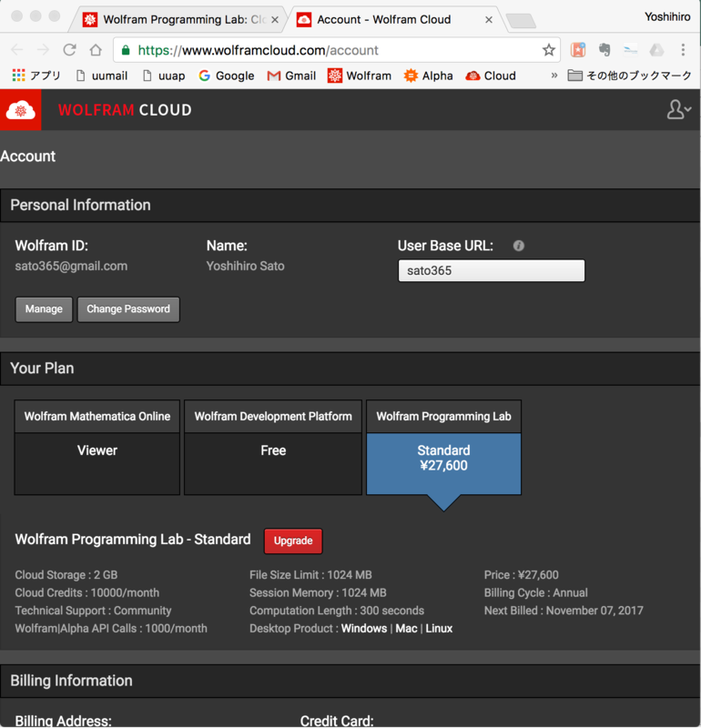
Task: Go forward in browser history
Action: point(43,50)
